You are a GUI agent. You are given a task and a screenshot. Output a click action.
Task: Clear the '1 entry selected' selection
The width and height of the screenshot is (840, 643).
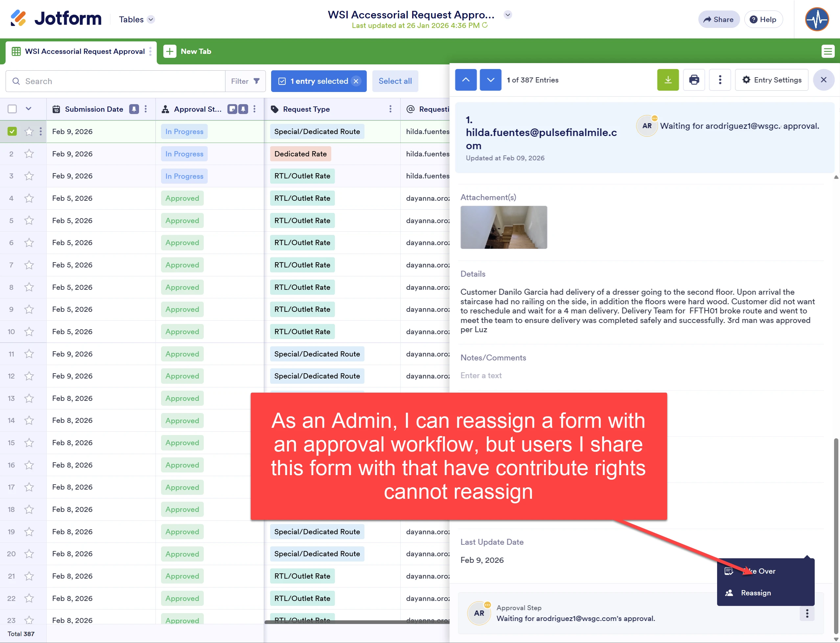tap(356, 81)
